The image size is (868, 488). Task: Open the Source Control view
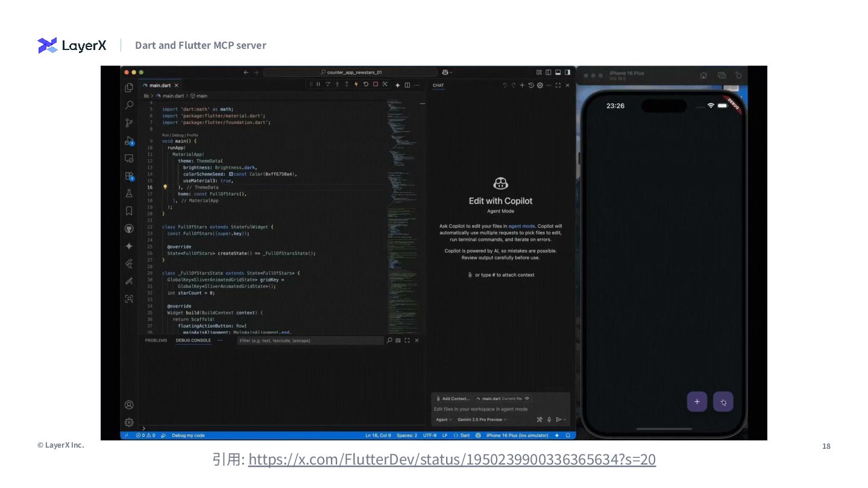[x=129, y=123]
